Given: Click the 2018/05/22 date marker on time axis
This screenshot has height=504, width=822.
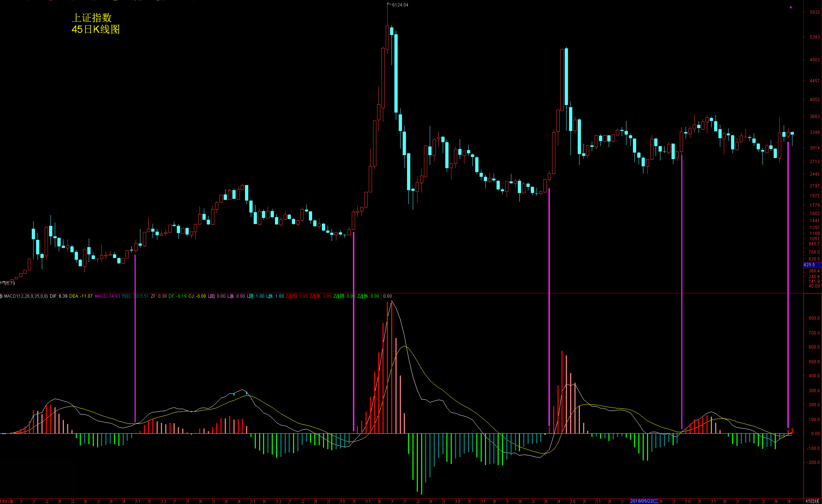Looking at the screenshot, I should click(x=644, y=501).
